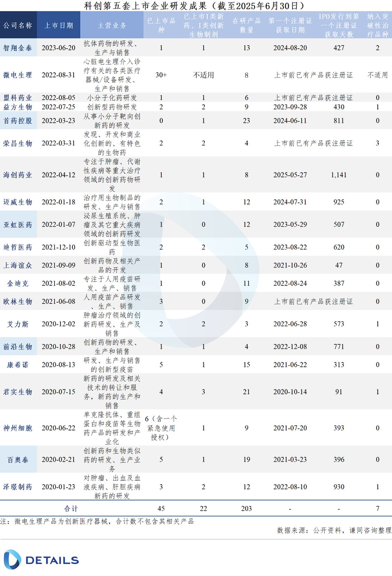Click the 主营业务 column header
The image size is (392, 576).
point(112,25)
